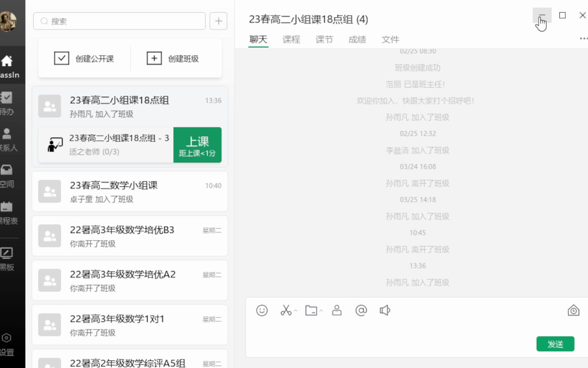
Task: Click the person icon in chat toolbar
Action: [x=337, y=310]
